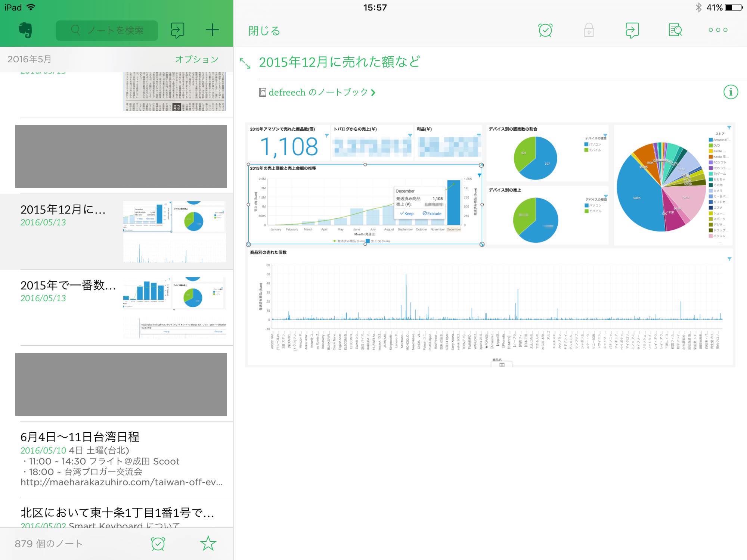Click Keep in the December tooltip
Viewport: 747px width, 560px height.
[406, 214]
